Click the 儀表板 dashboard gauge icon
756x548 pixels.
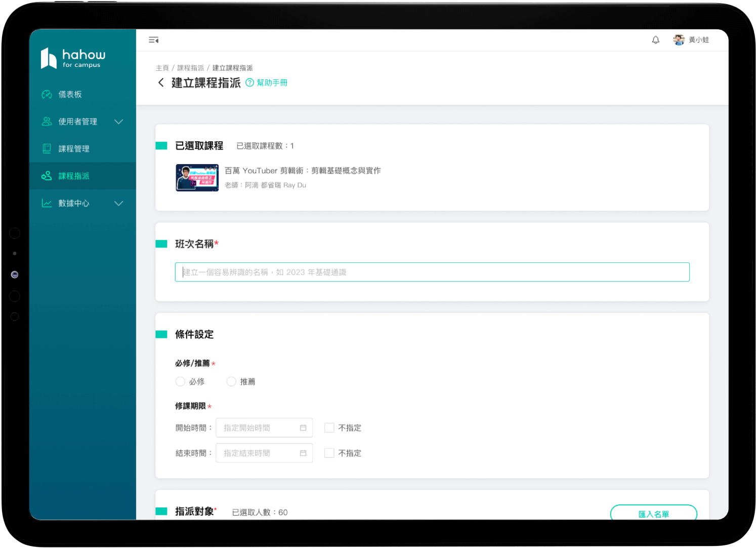click(x=47, y=95)
